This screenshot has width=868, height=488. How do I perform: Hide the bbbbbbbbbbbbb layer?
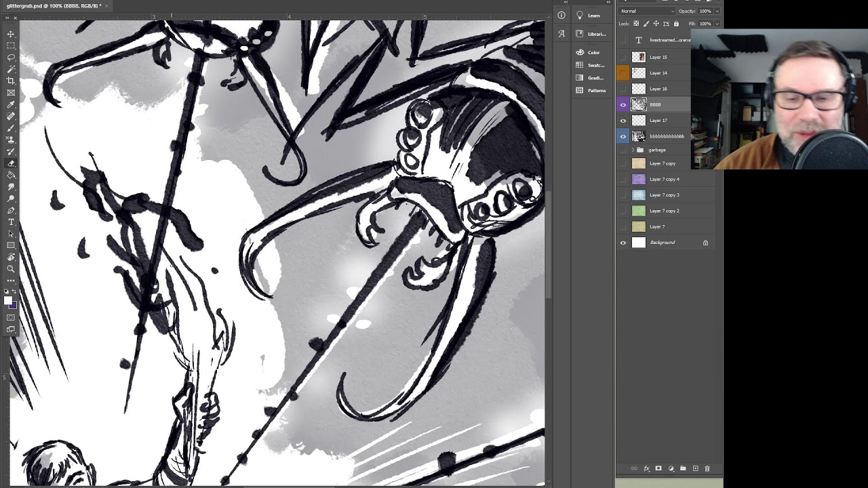click(623, 136)
